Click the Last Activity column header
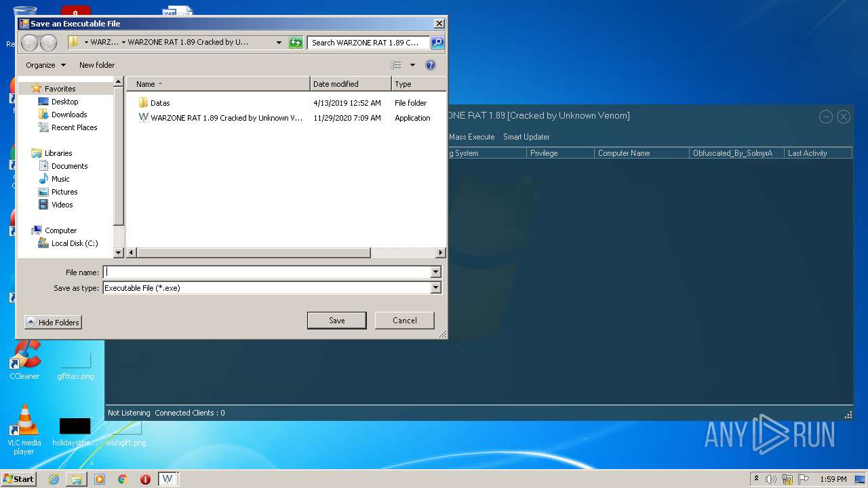 (x=818, y=153)
